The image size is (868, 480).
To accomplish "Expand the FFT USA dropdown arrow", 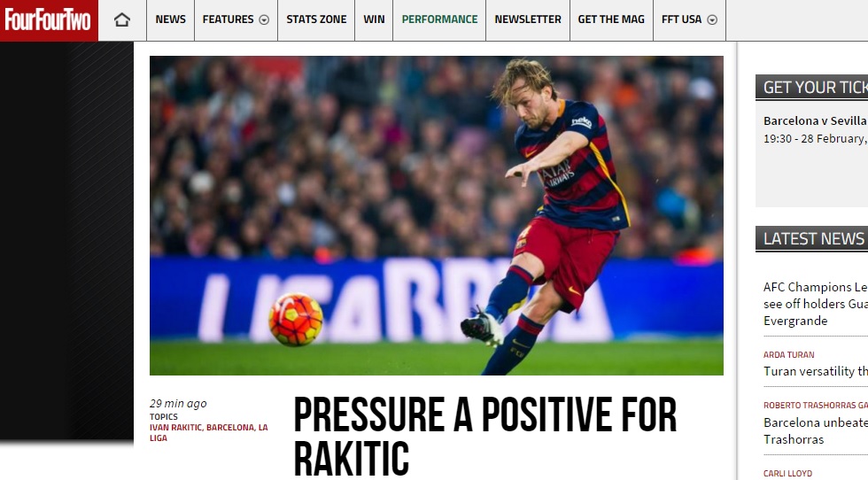I will (x=712, y=20).
